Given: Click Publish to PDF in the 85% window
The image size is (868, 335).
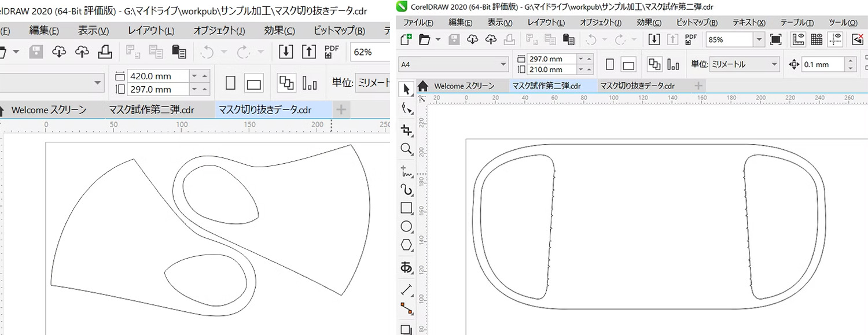Looking at the screenshot, I should tap(690, 39).
